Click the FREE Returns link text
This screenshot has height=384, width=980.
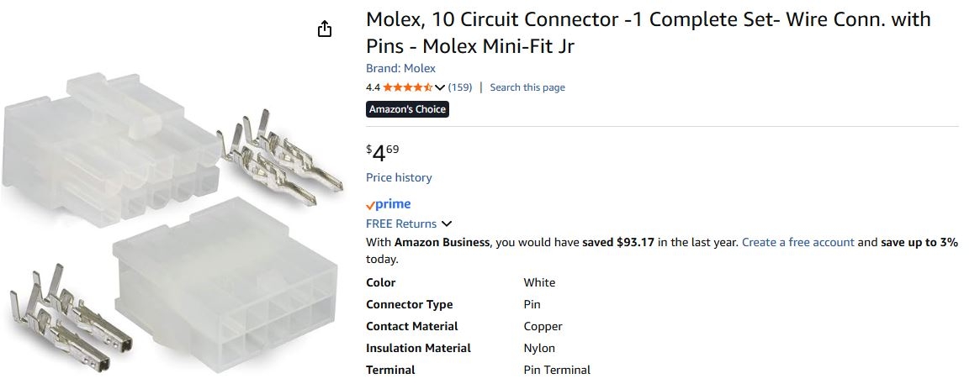click(x=401, y=224)
